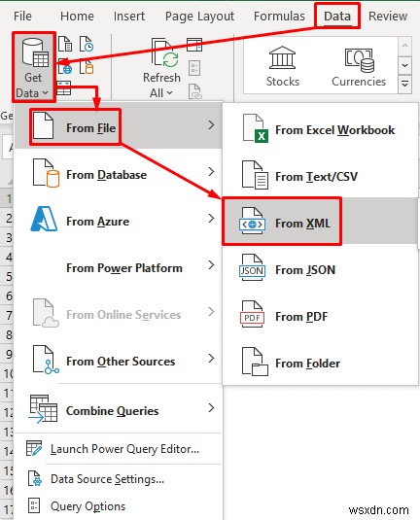Click the Stocks data type icon

282,57
